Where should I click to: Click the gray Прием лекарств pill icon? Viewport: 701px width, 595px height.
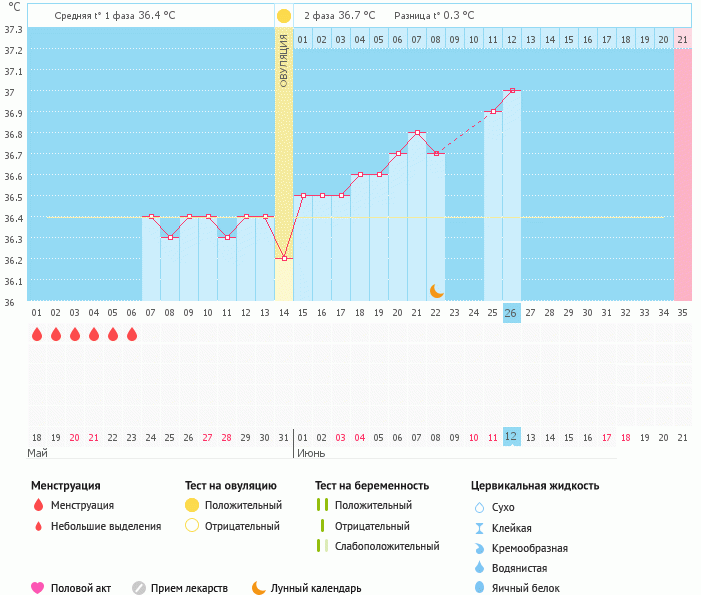(x=139, y=588)
